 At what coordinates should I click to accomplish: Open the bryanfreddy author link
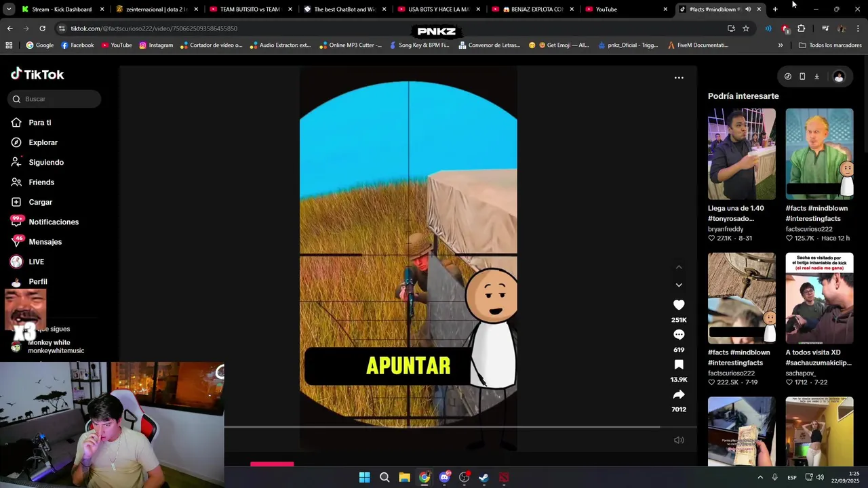(x=726, y=229)
